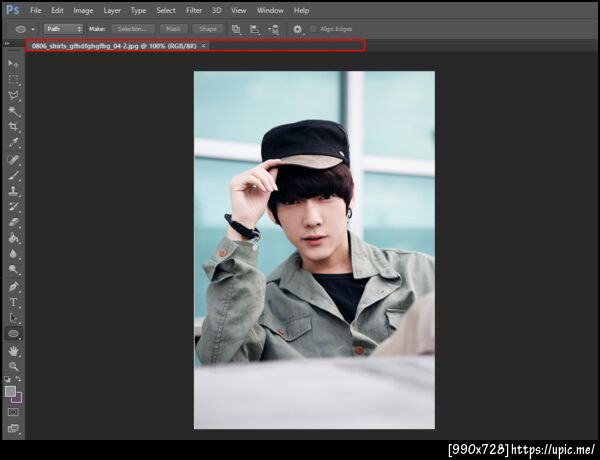Open the Window menu
This screenshot has height=460, width=600.
pos(270,11)
